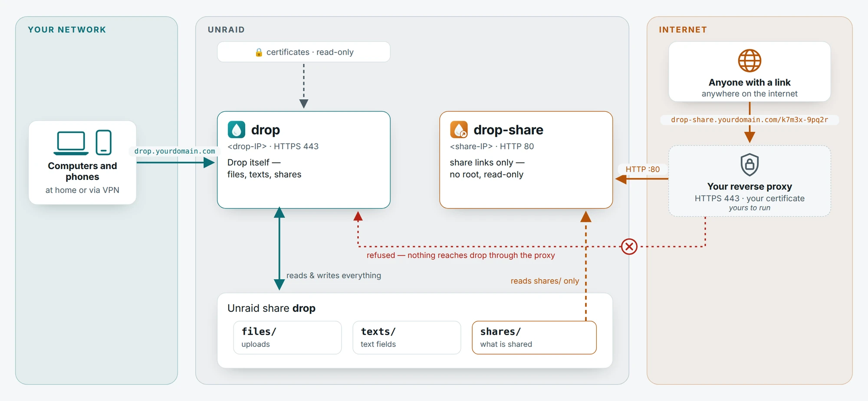Click 'Computers and phones' title
Viewport: 868px width, 401px height.
click(82, 171)
